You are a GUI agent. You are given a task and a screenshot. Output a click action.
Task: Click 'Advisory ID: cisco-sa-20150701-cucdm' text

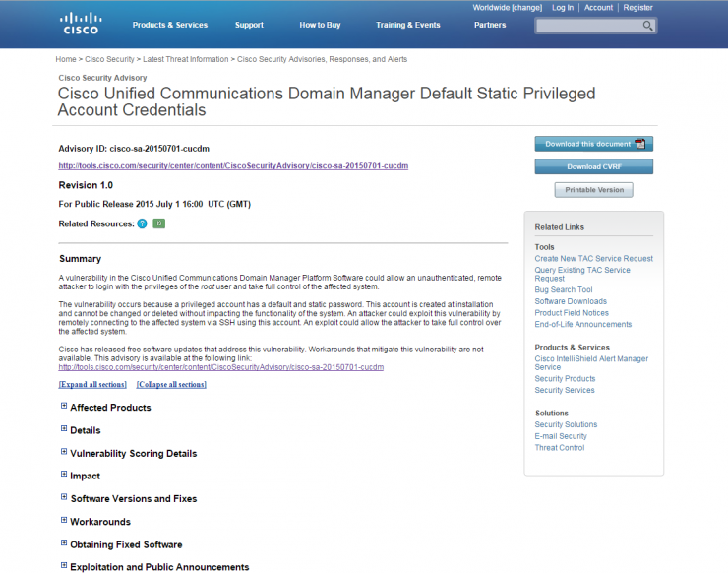point(134,149)
